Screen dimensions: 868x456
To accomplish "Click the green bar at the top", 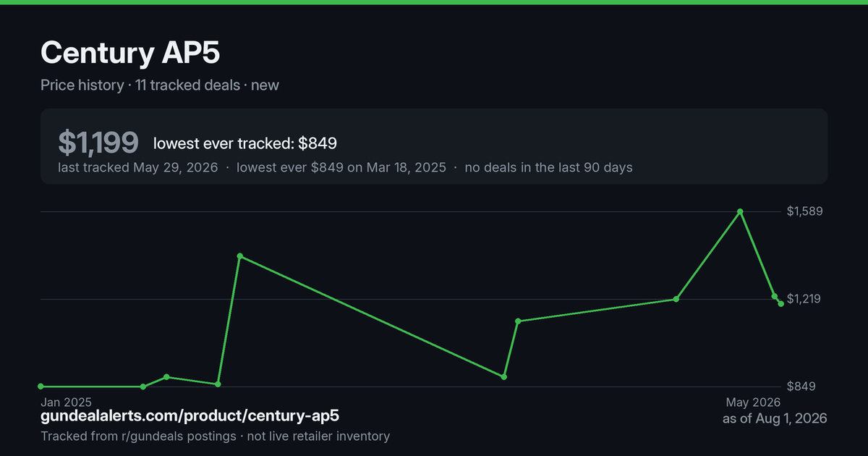I will [434, 2].
